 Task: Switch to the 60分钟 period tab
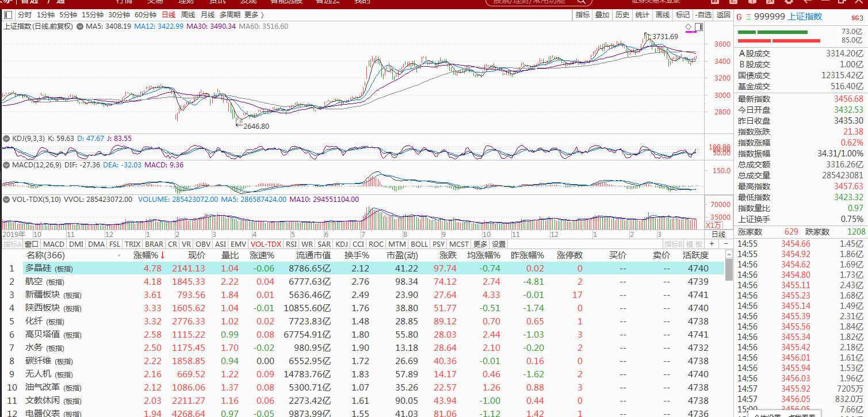[x=146, y=14]
